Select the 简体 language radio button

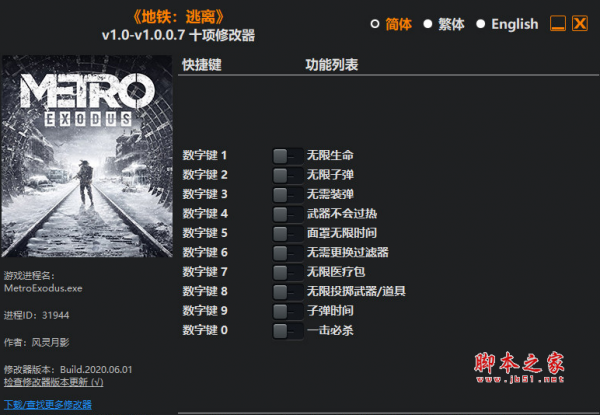[x=375, y=24]
